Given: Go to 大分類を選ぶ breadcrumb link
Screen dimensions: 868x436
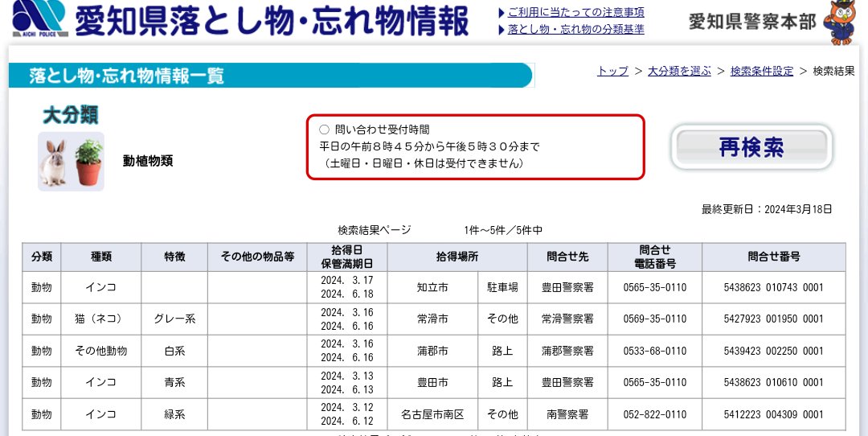Looking at the screenshot, I should pos(679,71).
